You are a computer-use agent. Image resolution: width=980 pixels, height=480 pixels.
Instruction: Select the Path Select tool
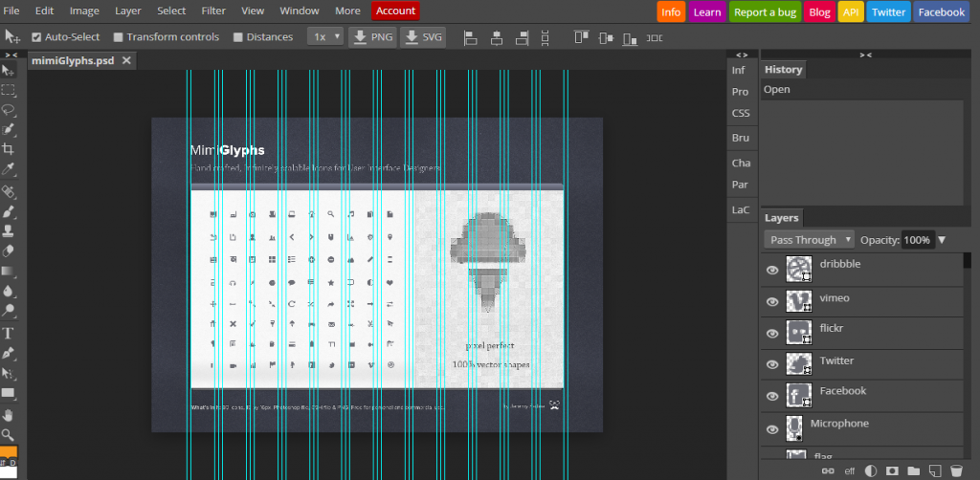[8, 373]
